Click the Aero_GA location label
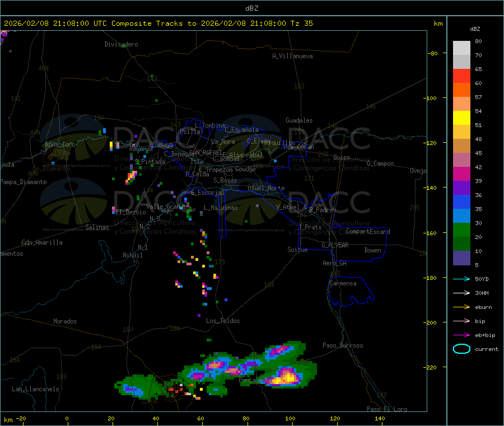504x426 pixels. pos(335,263)
